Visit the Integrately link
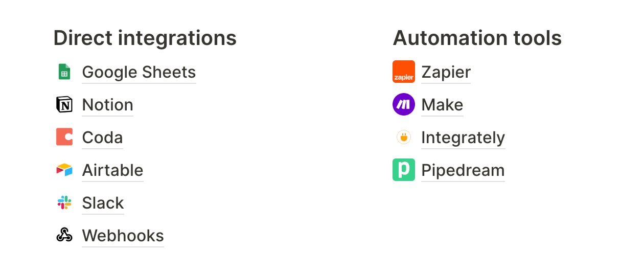Screen dimensions: 644x273 (x=463, y=138)
